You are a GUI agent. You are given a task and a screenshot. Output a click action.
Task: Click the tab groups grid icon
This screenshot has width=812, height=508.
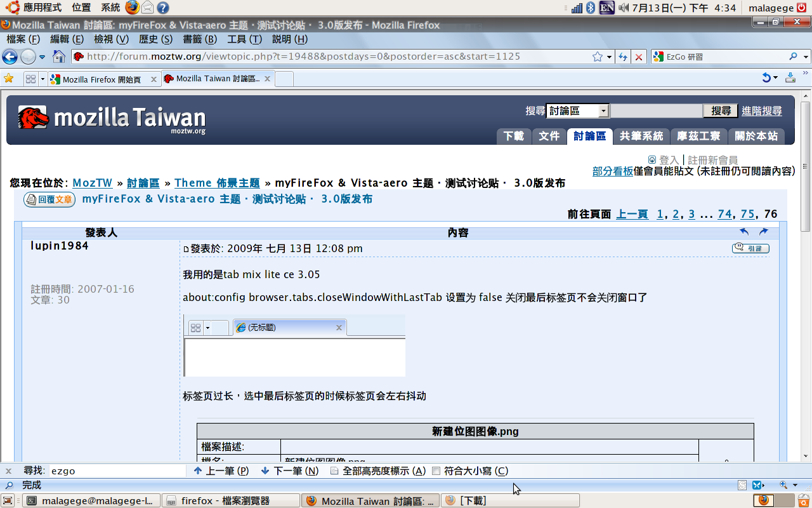(x=30, y=79)
